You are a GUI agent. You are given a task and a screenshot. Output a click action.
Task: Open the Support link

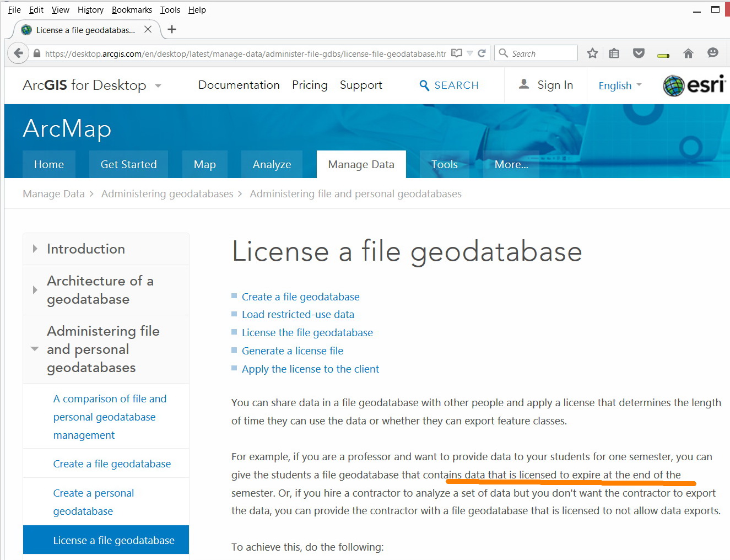[x=361, y=85]
